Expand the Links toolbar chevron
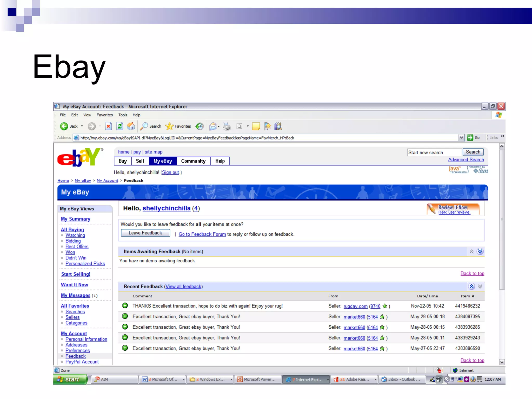The width and height of the screenshot is (532, 399). click(503, 136)
